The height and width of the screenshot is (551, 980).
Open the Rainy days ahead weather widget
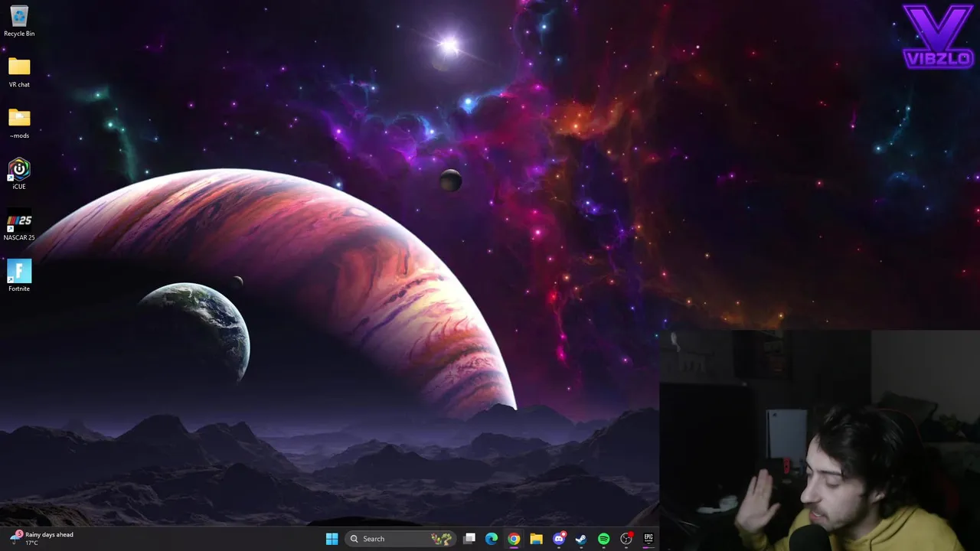tap(44, 539)
